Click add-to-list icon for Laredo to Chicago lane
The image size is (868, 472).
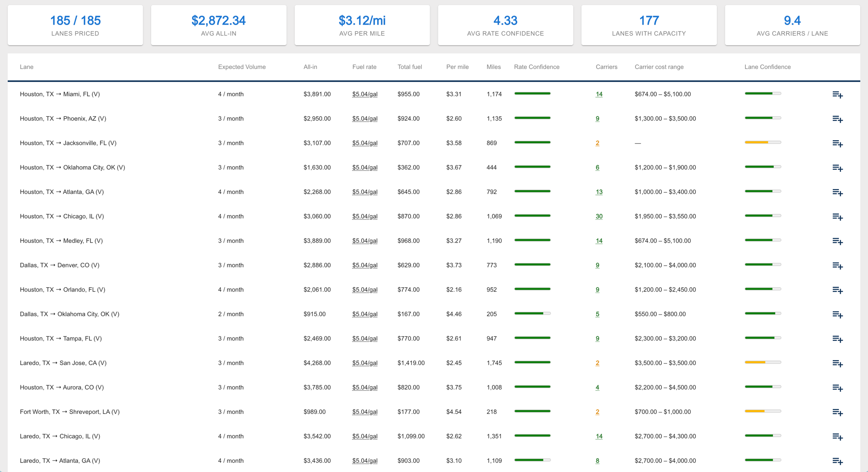838,437
